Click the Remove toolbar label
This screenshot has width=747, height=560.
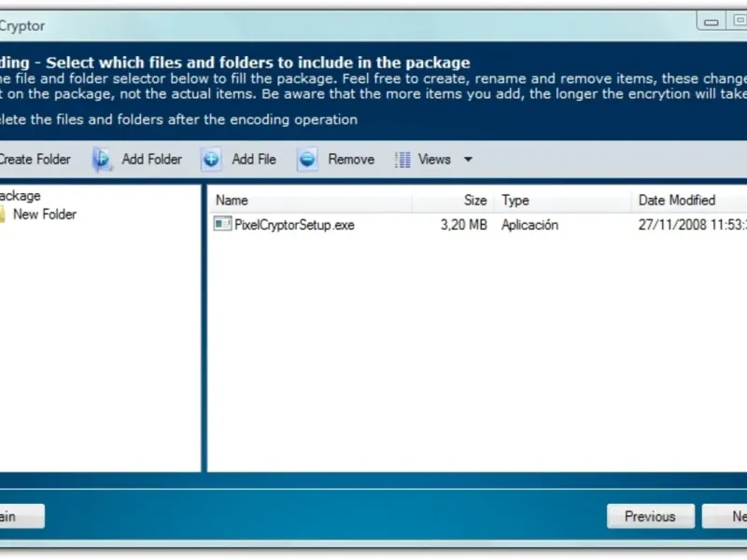(x=351, y=159)
